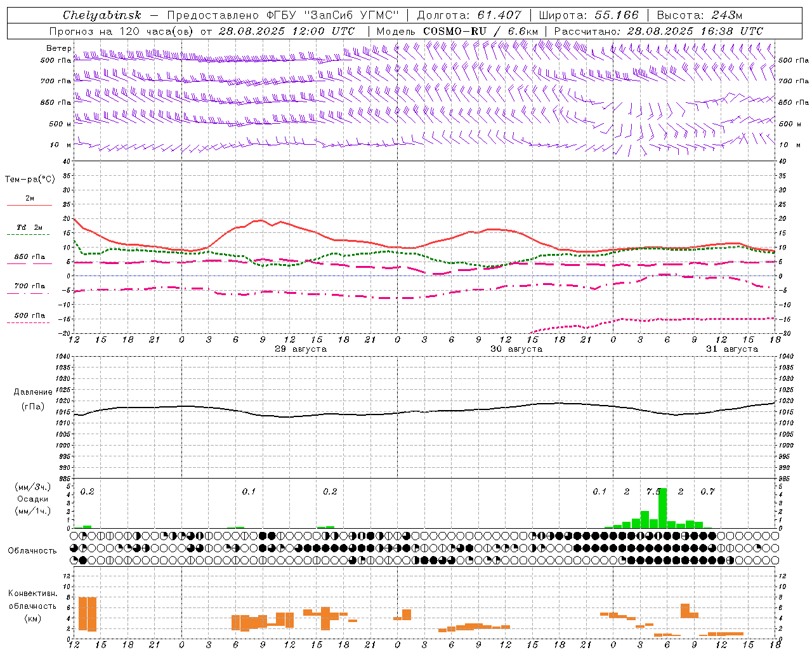Click the '850 гПа' temperature legend entry
Image resolution: width=812 pixels, height=650 pixels.
pyautogui.click(x=30, y=257)
